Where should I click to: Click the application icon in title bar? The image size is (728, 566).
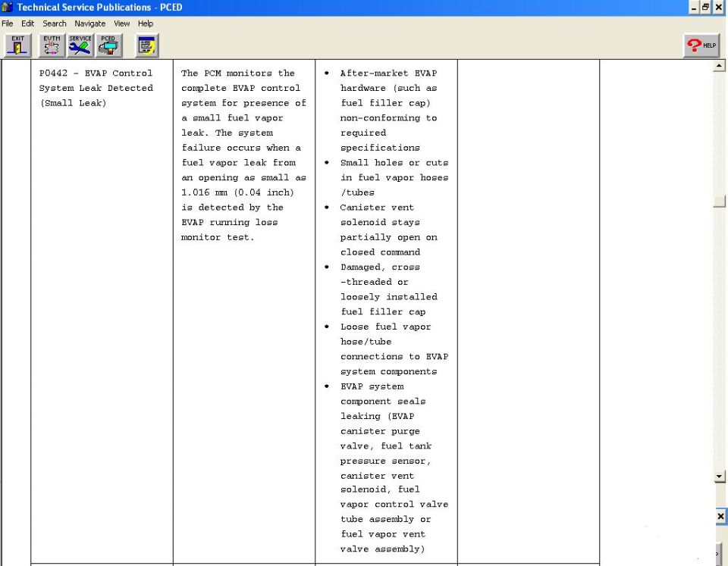click(7, 7)
